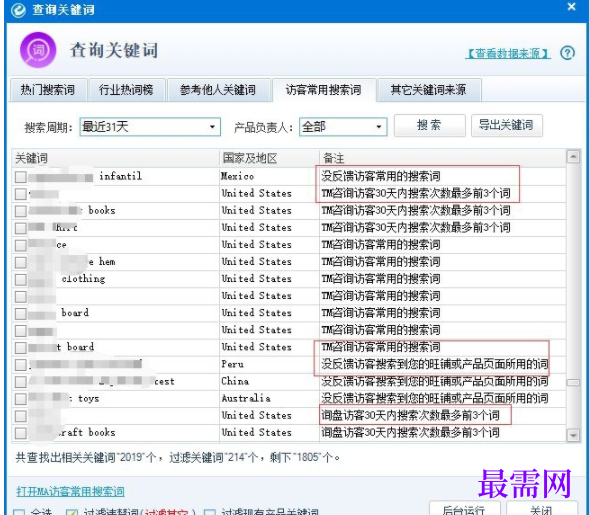Switch to the 热门搜索词 tab
This screenshot has height=515, width=590.
[48, 90]
